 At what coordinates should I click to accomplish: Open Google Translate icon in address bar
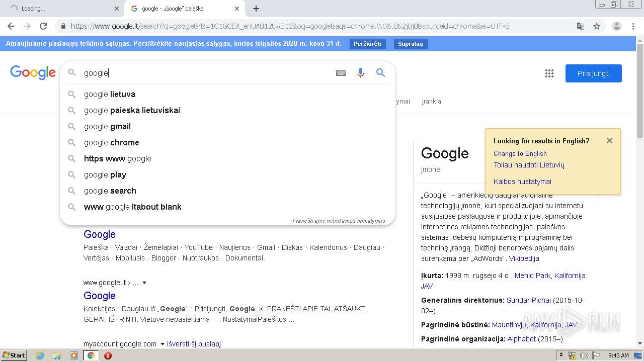click(581, 26)
